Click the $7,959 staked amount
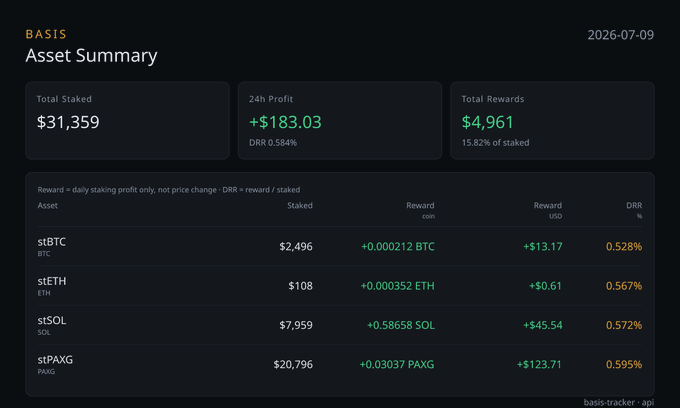The width and height of the screenshot is (680, 408). tap(296, 326)
